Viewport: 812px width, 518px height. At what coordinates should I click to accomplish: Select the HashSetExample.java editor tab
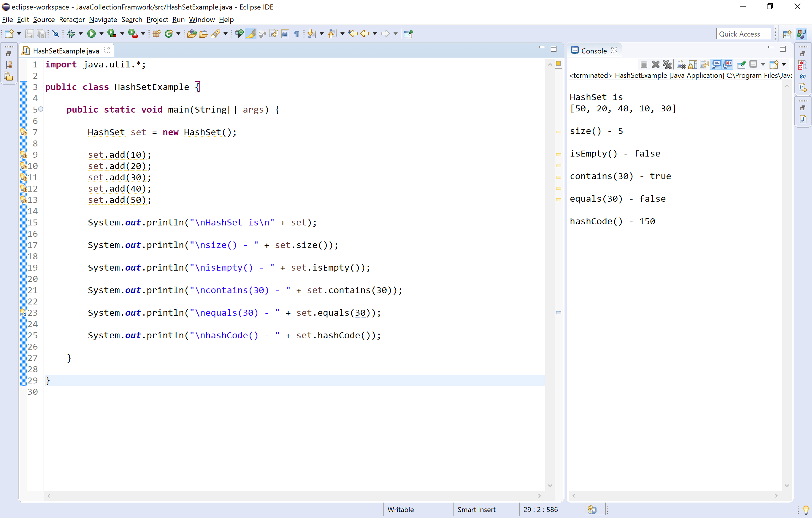coord(66,50)
